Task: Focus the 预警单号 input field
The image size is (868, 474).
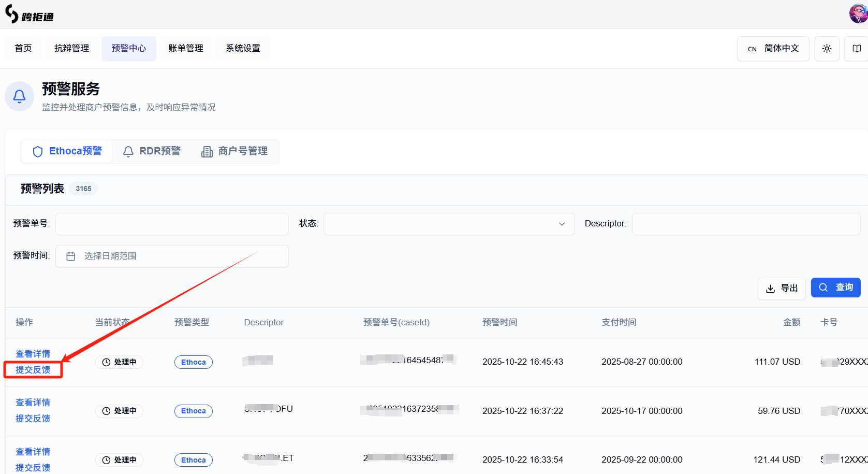Action: pos(172,224)
